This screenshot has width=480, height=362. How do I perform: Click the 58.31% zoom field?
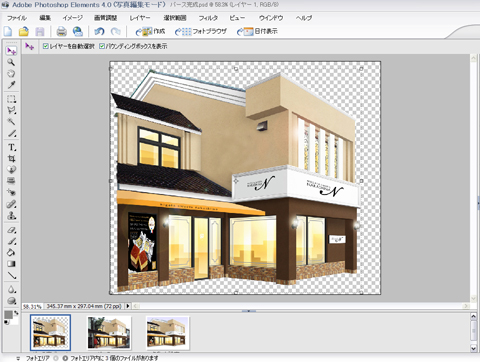coord(32,306)
